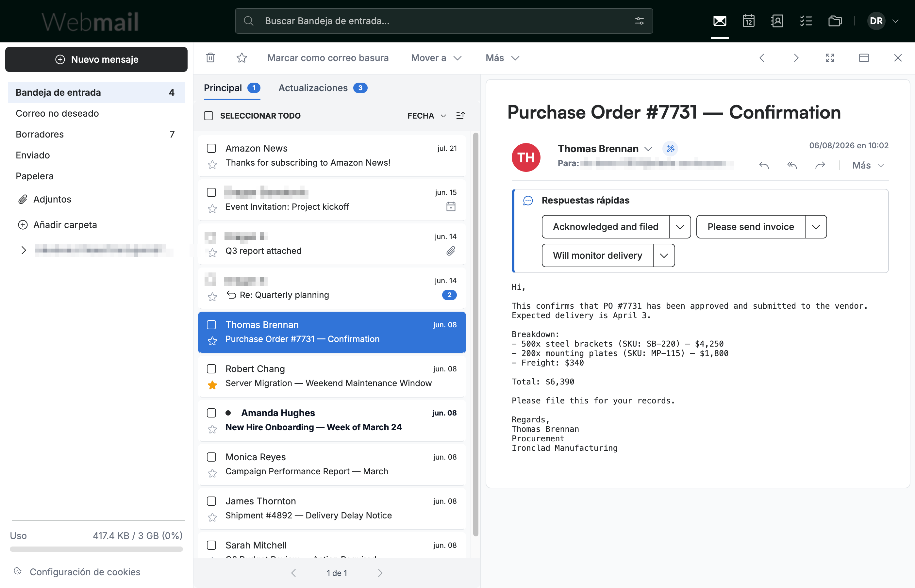This screenshot has height=588, width=915.
Task: Expand the DR account menu chevron
Action: tap(895, 21)
